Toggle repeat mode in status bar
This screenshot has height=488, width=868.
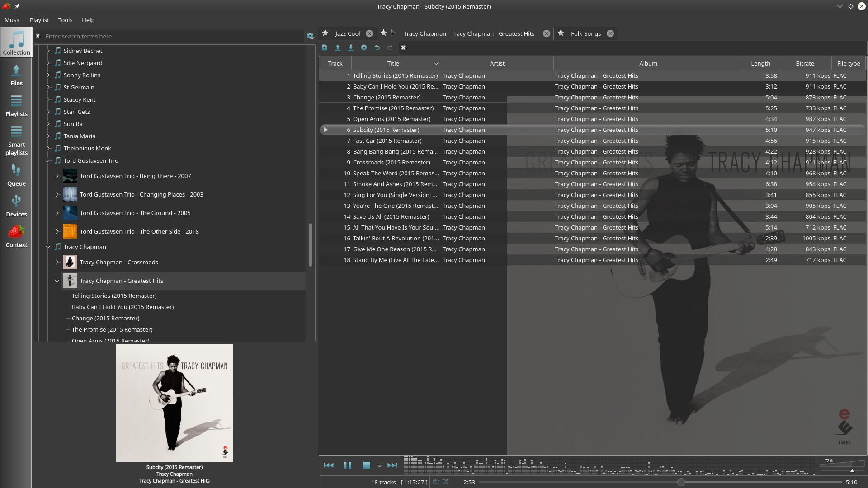pos(436,482)
